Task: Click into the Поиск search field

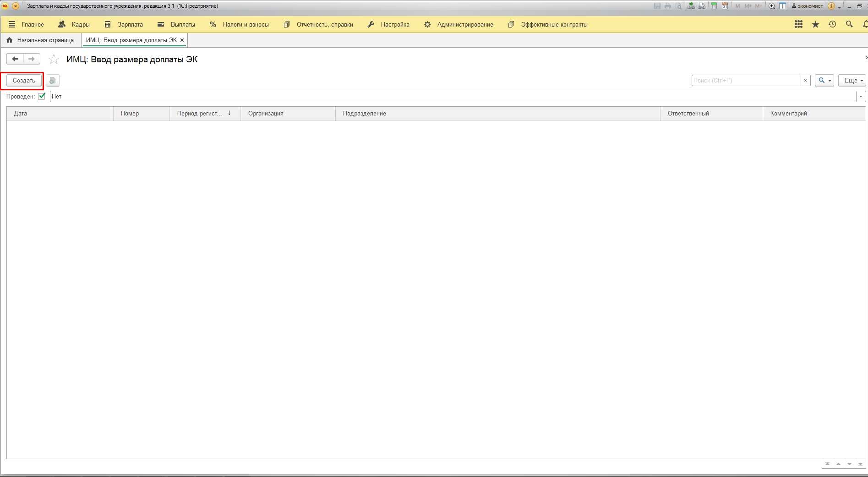Action: (x=745, y=80)
